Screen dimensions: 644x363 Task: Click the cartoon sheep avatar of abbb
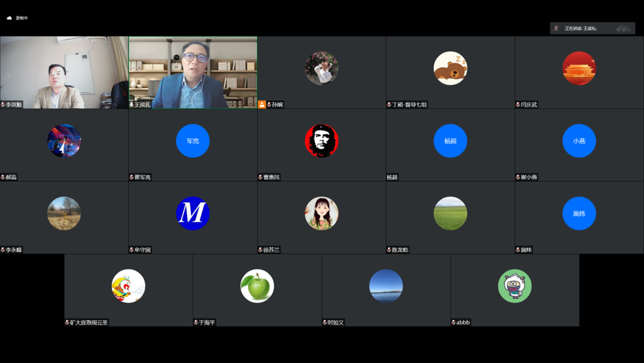pyautogui.click(x=514, y=286)
